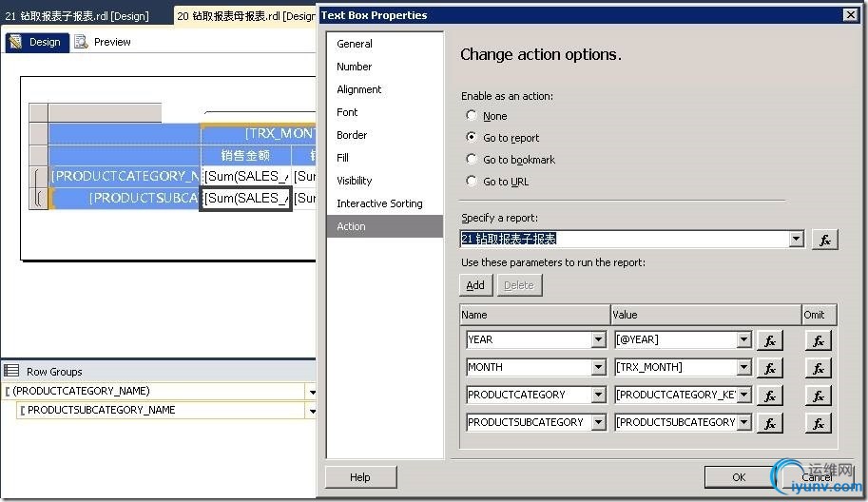The height and width of the screenshot is (502, 868).
Task: Click the Design view icon
Action: point(15,42)
